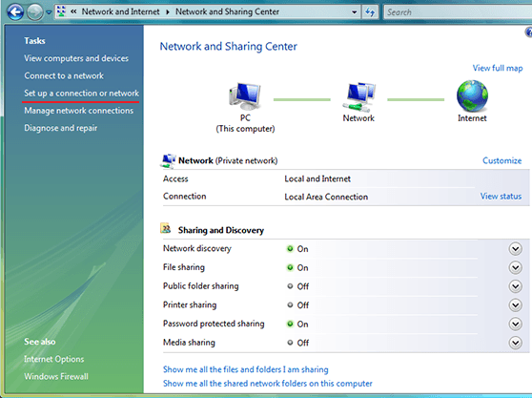Screen dimensions: 532x398
Task: Click the Back navigation arrow button
Action: click(x=15, y=12)
